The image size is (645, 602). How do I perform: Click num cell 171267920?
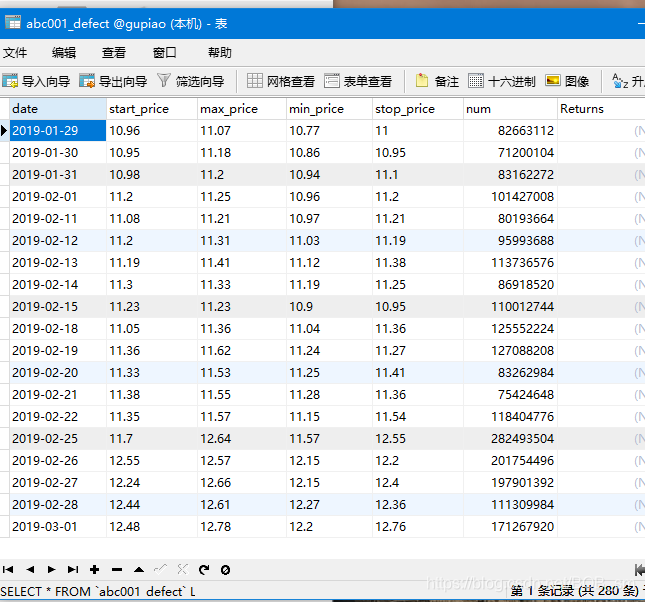click(x=510, y=526)
